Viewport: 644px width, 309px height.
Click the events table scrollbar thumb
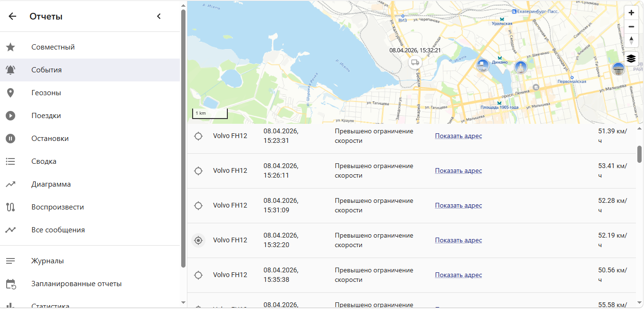point(640,154)
